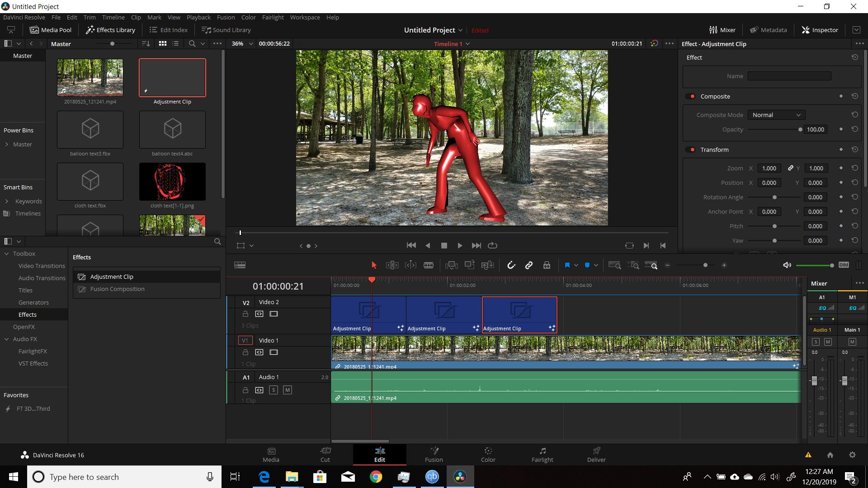Image resolution: width=868 pixels, height=488 pixels.
Task: Adjust the Rotation Angle slider
Action: (775, 197)
